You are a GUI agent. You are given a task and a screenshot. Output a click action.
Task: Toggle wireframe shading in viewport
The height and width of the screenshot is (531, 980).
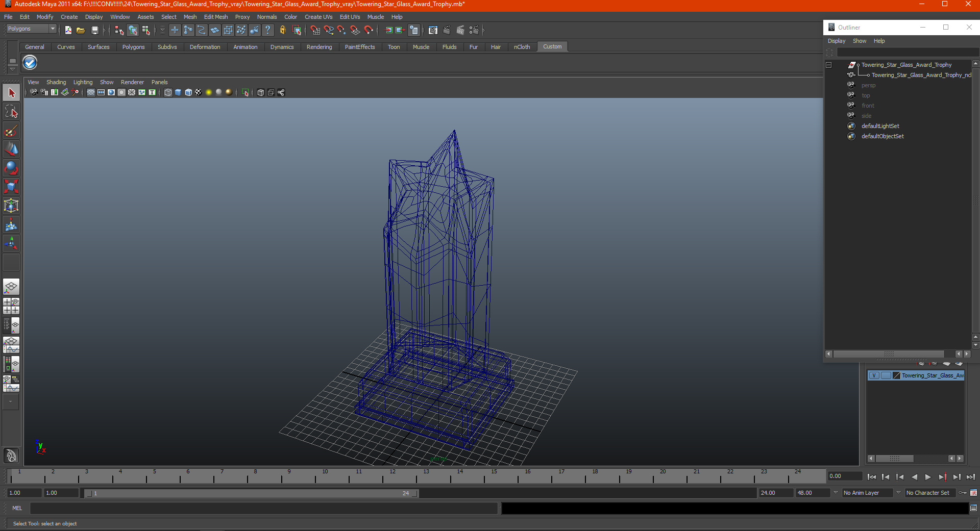168,92
